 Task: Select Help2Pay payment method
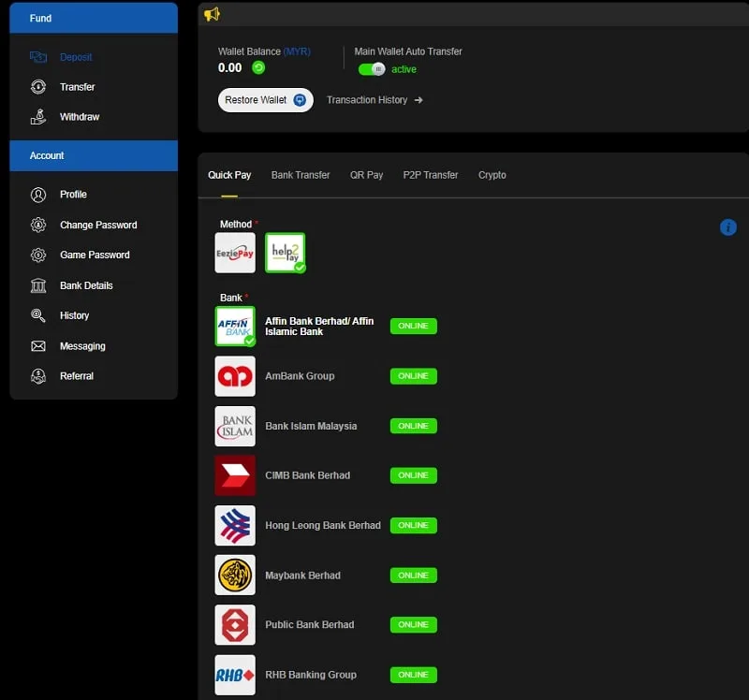(x=286, y=253)
